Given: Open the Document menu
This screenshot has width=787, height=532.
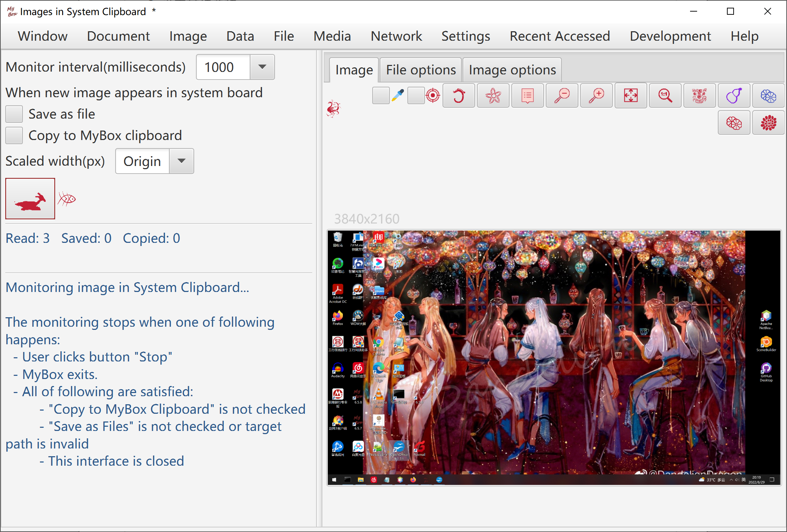Looking at the screenshot, I should (x=118, y=36).
